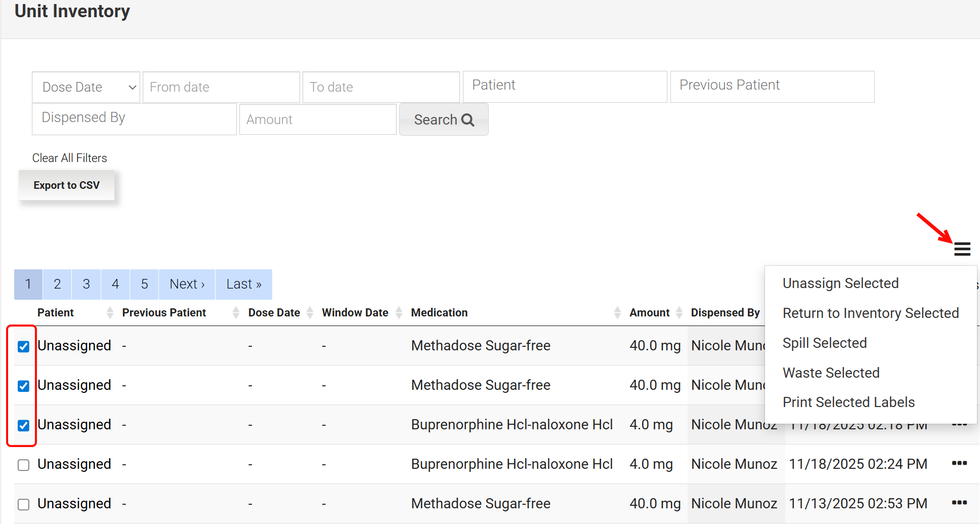Screen dimensions: 980x524
Task: Uncheck the checked Buprenorphine row checkbox
Action: pyautogui.click(x=23, y=425)
